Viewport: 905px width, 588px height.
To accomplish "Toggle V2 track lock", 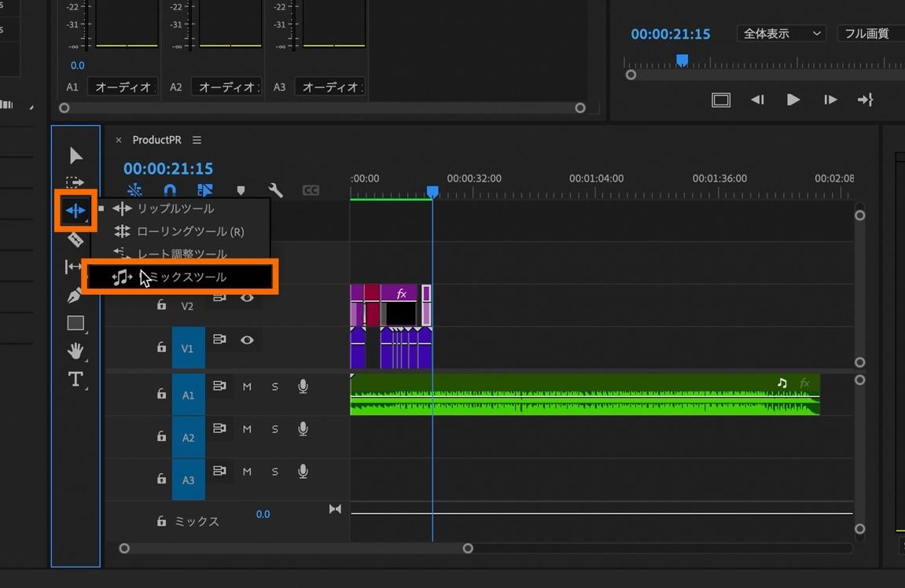I will [162, 304].
